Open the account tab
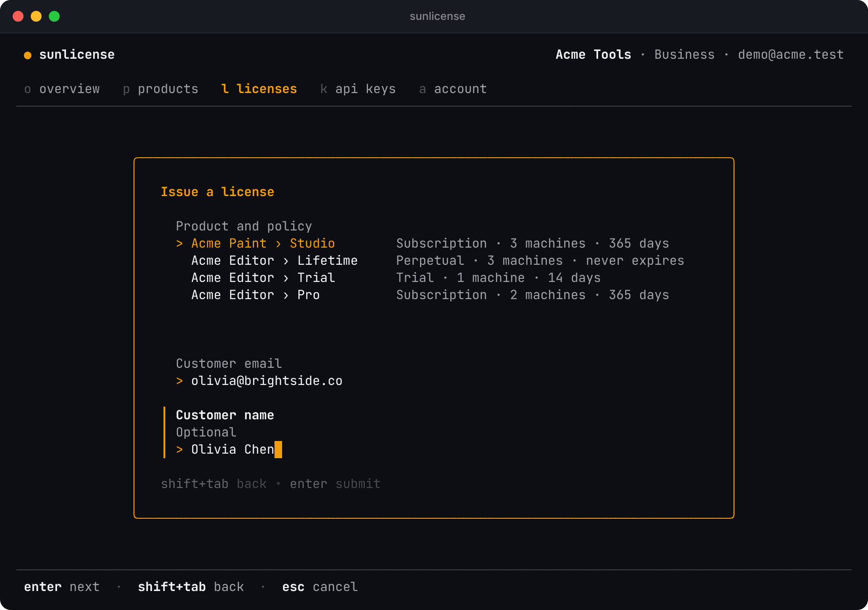Screen dimensions: 868x610 pos(453,89)
